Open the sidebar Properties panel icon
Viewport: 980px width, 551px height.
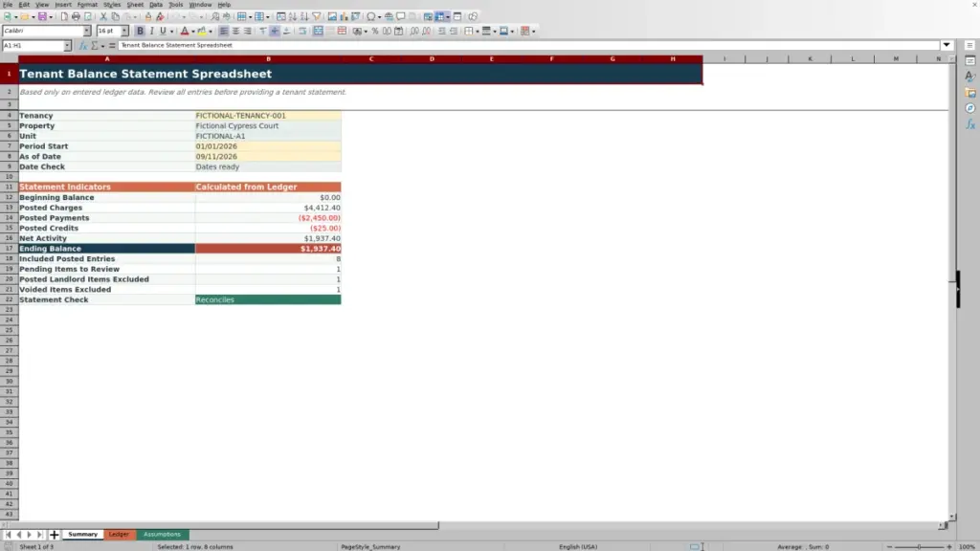point(970,60)
